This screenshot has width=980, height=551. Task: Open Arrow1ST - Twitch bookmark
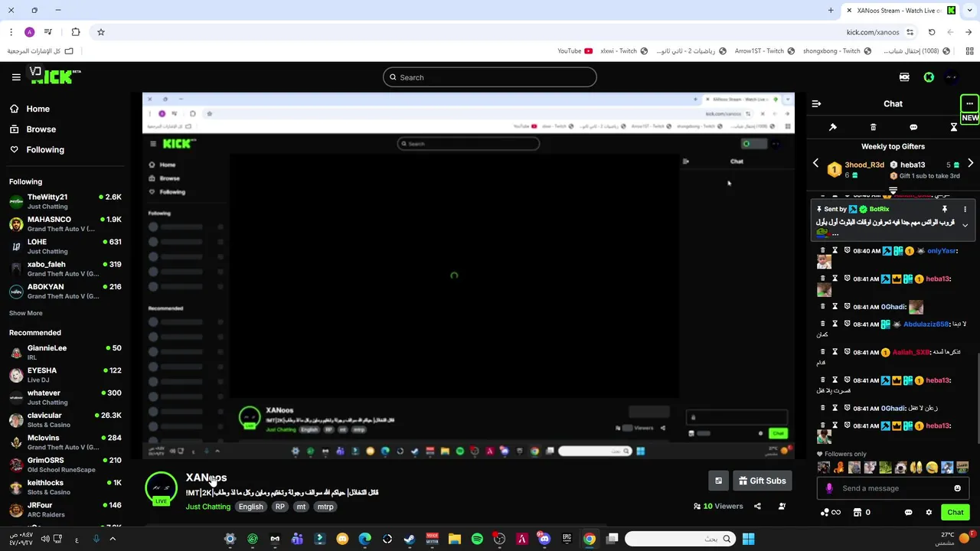pyautogui.click(x=764, y=51)
